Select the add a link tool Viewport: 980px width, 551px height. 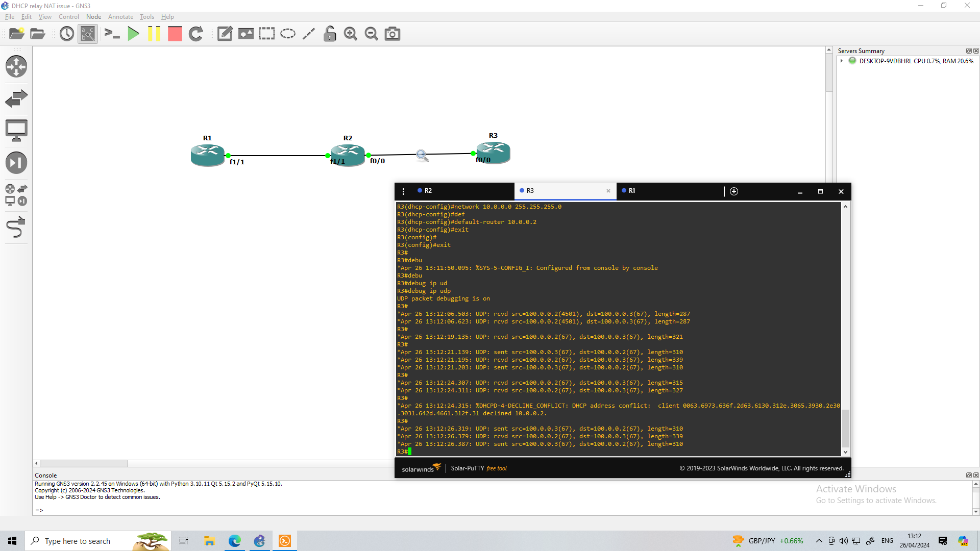tap(16, 228)
